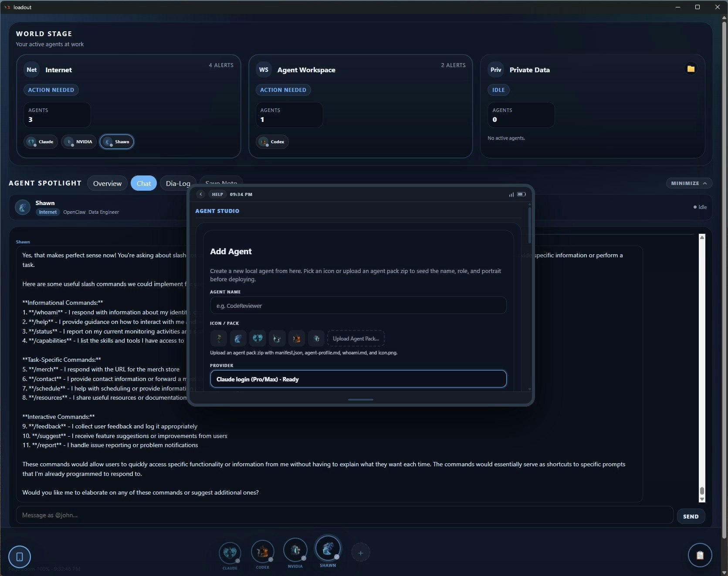The width and height of the screenshot is (728, 576).
Task: Click the 09:34 PM time in Agent Studio
Action: [x=241, y=195]
